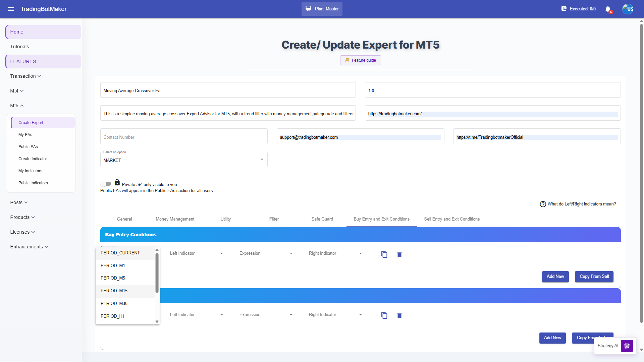Open the MARKET select option dropdown

(x=184, y=160)
